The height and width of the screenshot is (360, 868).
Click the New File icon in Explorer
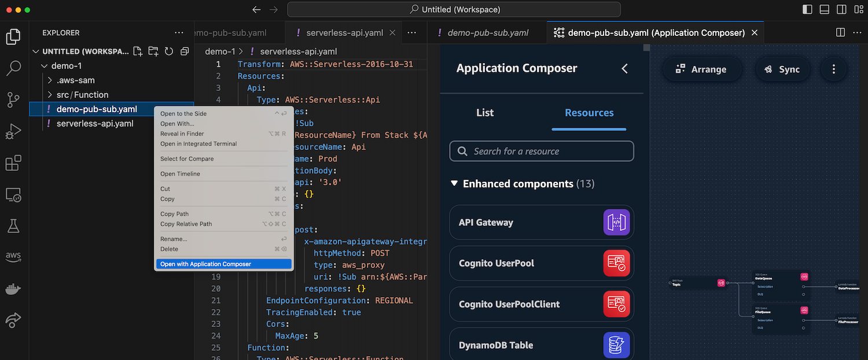pos(138,52)
